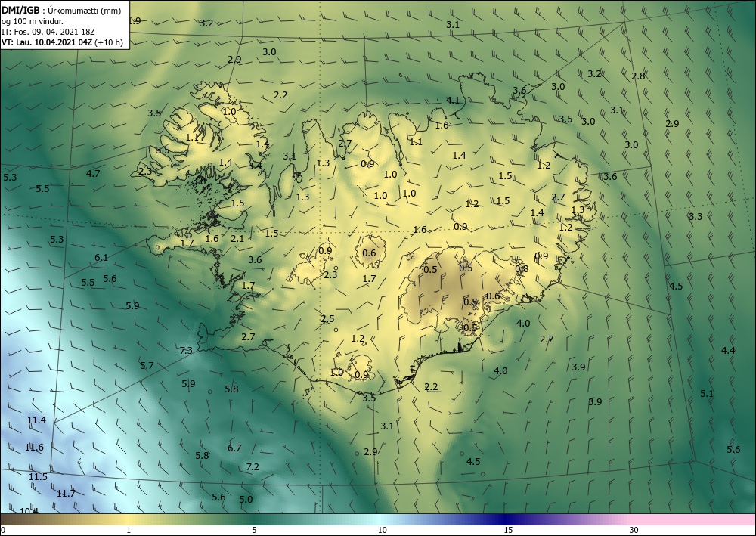This screenshot has height=536, width=756.
Task: Click the map value 0.8
Action: click(522, 268)
